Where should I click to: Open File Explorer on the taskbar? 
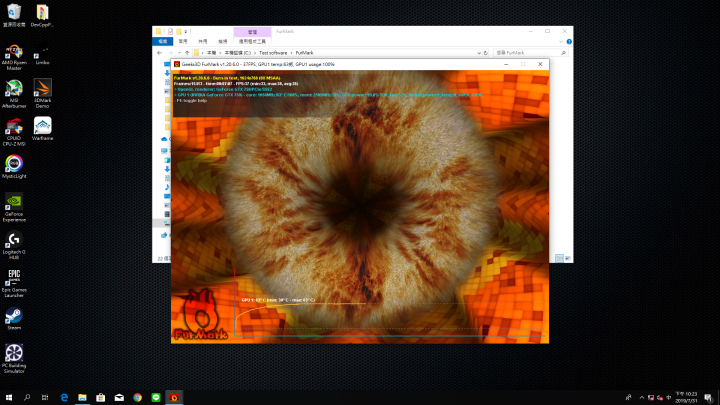pos(82,398)
